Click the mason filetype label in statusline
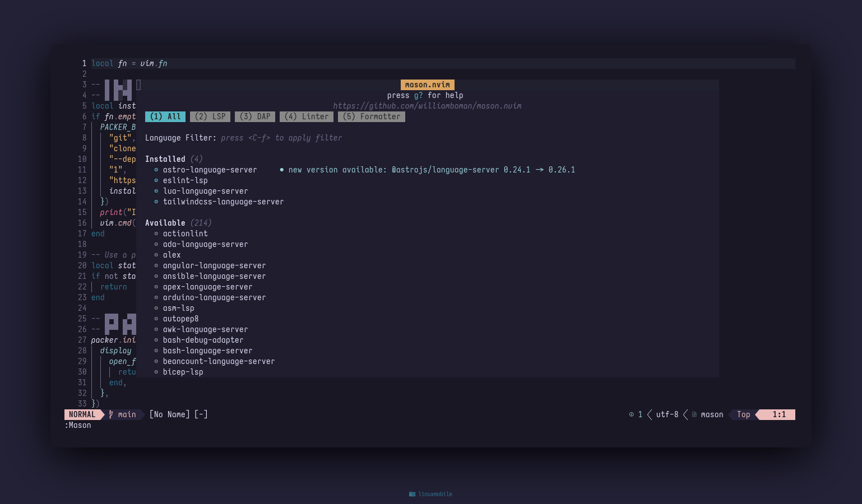This screenshot has height=504, width=862. 712,414
